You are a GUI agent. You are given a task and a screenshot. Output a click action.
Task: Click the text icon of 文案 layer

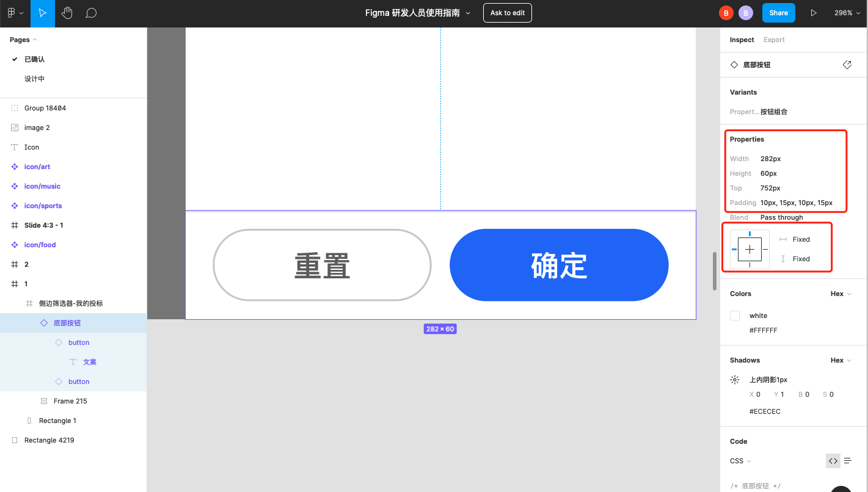[x=73, y=362]
